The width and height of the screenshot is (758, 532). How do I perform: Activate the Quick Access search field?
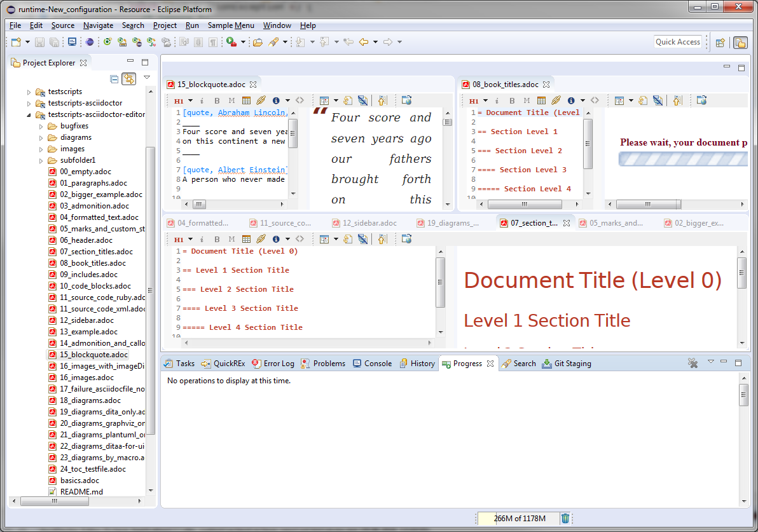pos(678,41)
